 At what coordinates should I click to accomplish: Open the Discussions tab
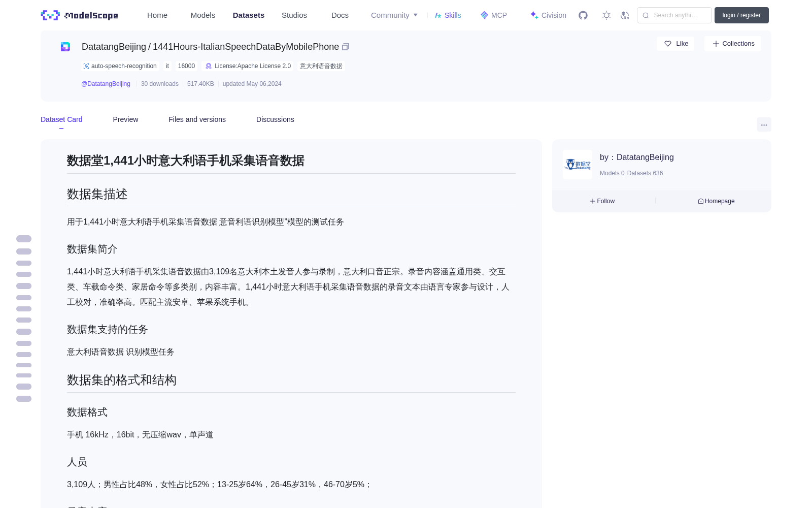point(275,119)
